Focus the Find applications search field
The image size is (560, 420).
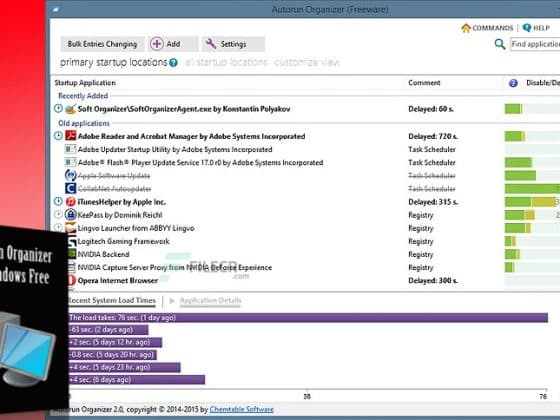(535, 44)
